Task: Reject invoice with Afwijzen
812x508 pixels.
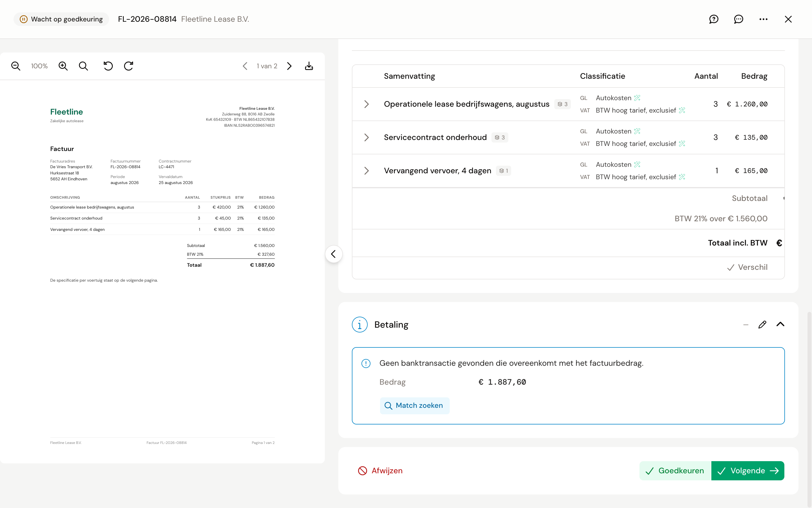Action: pyautogui.click(x=380, y=470)
